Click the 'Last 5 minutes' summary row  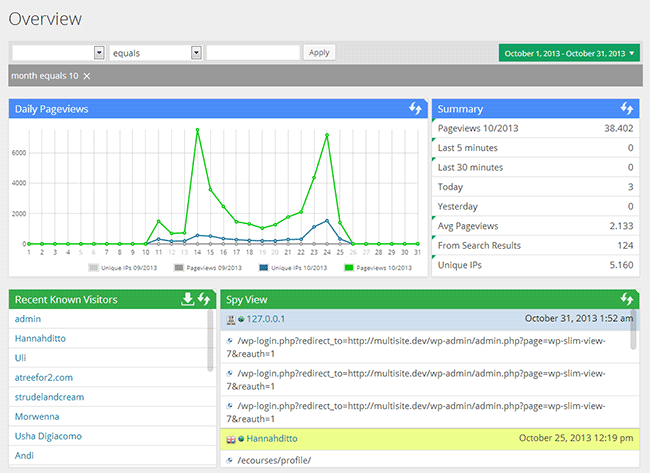[536, 148]
